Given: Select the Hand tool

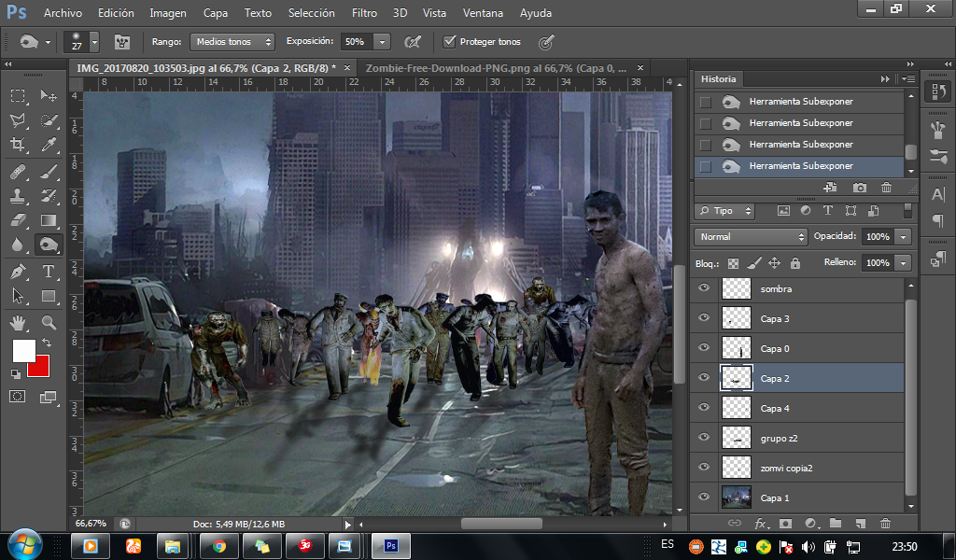Looking at the screenshot, I should 18,323.
